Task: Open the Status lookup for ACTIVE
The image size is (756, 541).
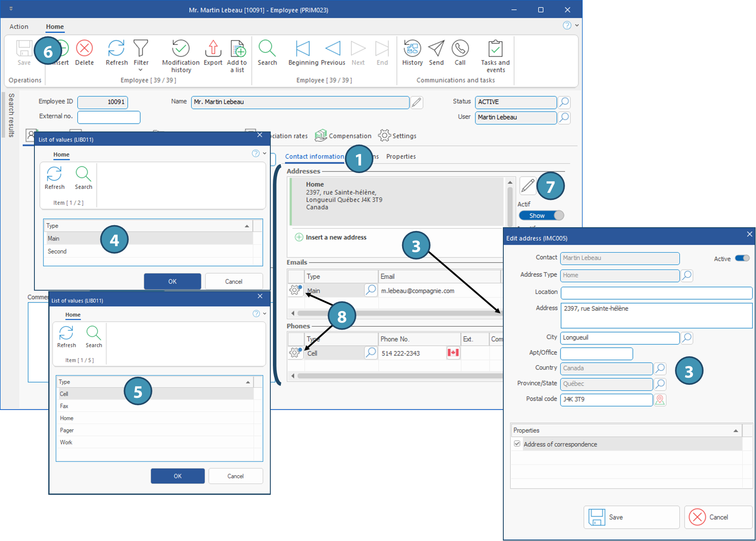Action: [x=564, y=102]
